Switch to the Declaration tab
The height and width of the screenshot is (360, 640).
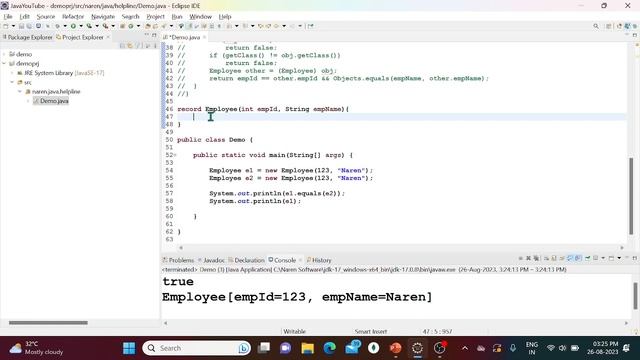(x=247, y=260)
